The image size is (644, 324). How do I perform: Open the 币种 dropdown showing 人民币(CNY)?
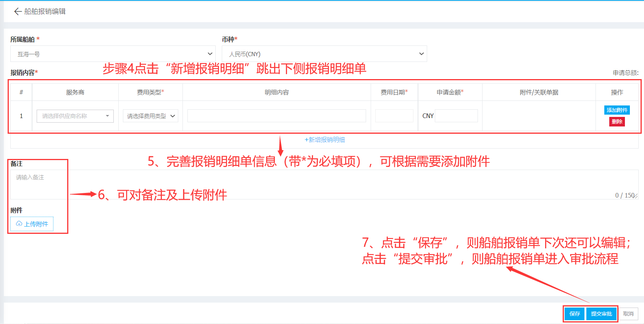tap(324, 54)
